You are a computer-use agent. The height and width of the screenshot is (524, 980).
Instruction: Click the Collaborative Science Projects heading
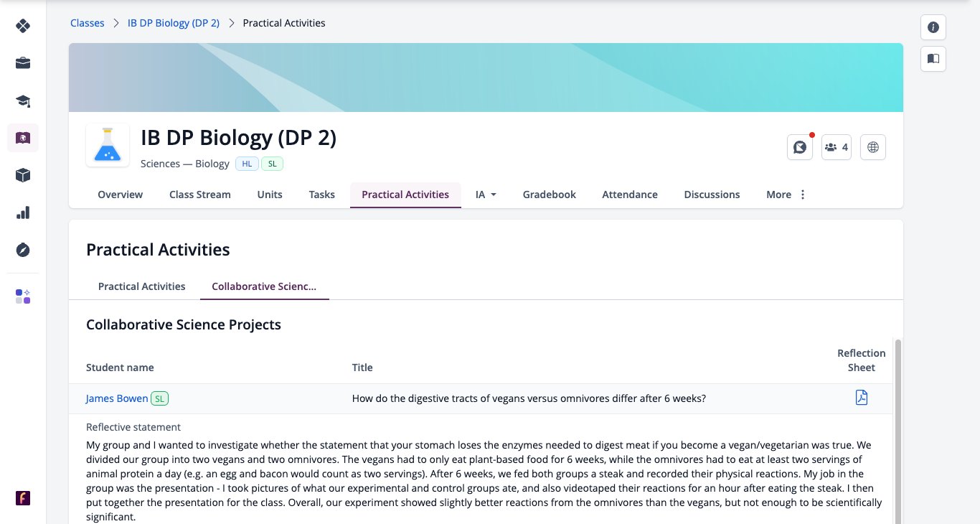click(184, 324)
